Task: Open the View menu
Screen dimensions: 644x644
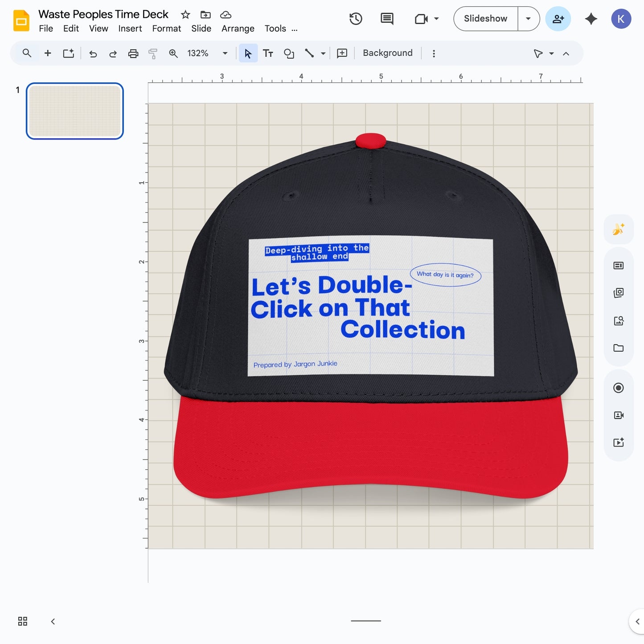Action: (x=98, y=29)
